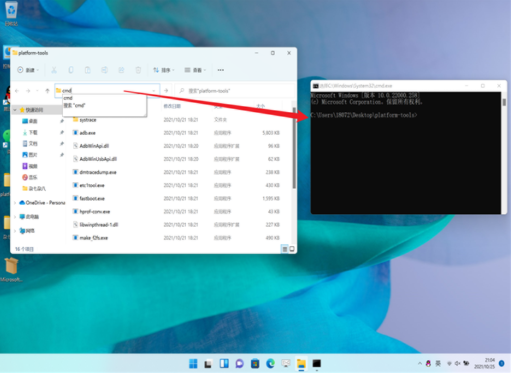Switch to details view icon in status bar
The height and width of the screenshot is (374, 511).
tap(285, 249)
